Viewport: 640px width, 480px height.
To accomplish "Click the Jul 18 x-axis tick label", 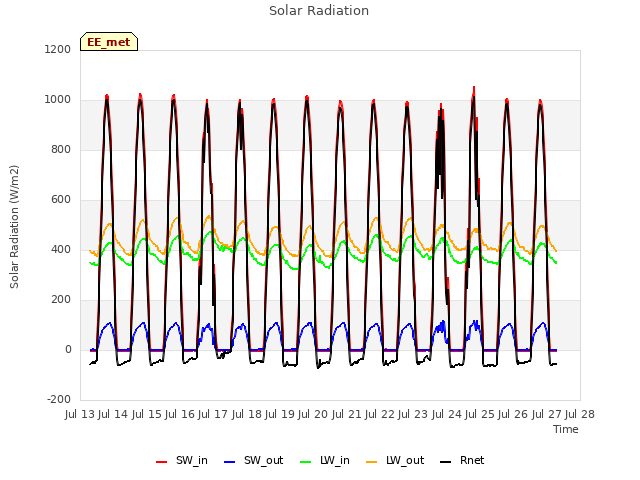I will click(x=247, y=414).
